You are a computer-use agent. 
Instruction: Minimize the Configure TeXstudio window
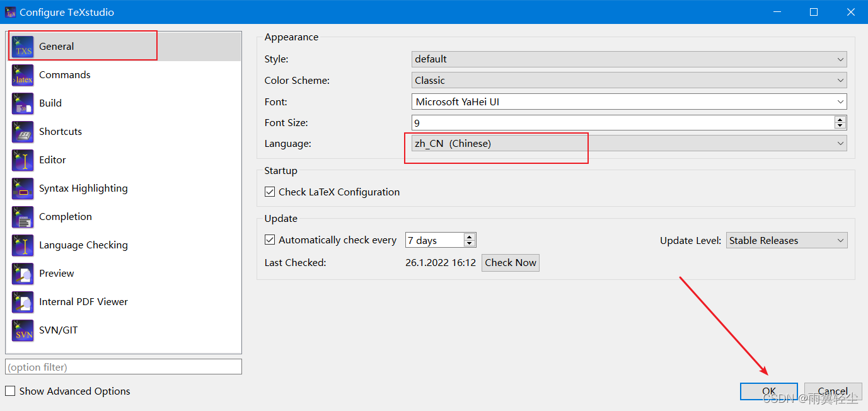(x=778, y=12)
